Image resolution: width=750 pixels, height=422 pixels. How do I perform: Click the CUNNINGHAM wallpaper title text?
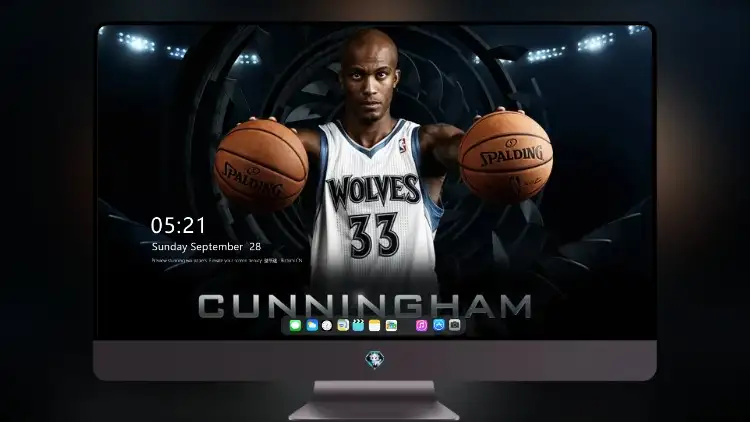click(365, 306)
